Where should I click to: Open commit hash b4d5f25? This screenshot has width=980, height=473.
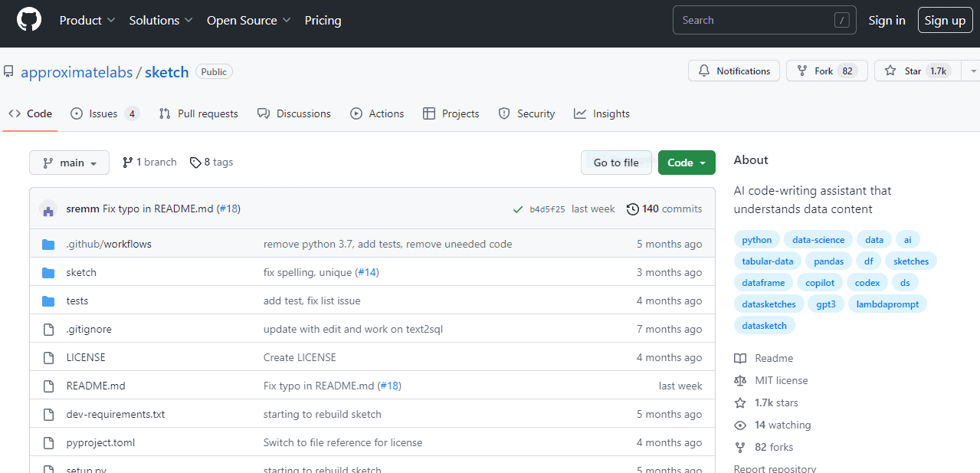547,209
